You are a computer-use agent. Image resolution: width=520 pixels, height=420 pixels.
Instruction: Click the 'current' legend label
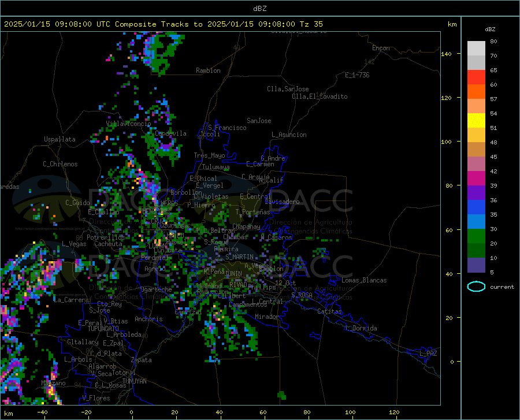click(x=502, y=287)
